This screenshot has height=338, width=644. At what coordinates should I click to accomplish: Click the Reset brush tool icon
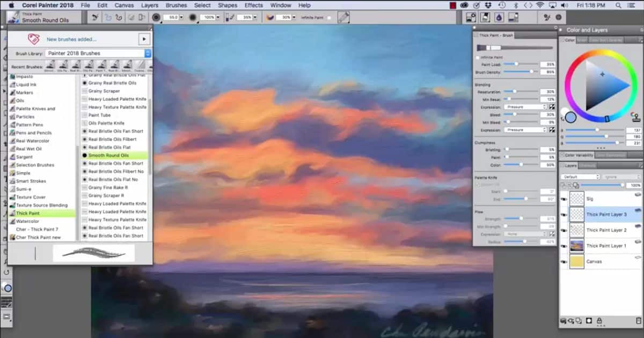tap(94, 17)
